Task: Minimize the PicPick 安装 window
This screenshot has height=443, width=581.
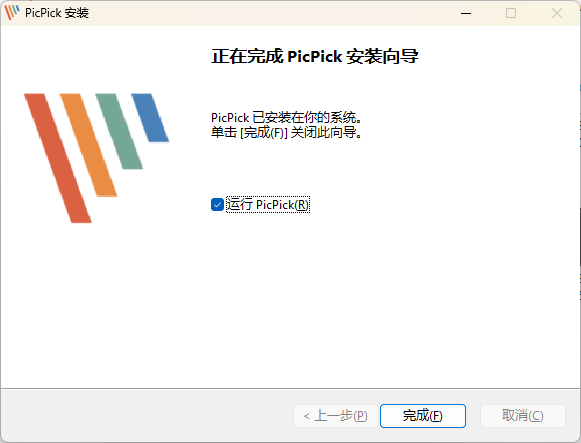Action: (x=466, y=13)
